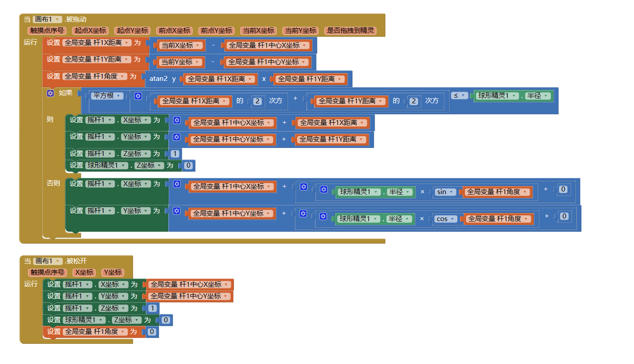Edit value 0 of 球形精灵1 Z坐标 in 则 branch
The image size is (634, 364).
coord(188,166)
